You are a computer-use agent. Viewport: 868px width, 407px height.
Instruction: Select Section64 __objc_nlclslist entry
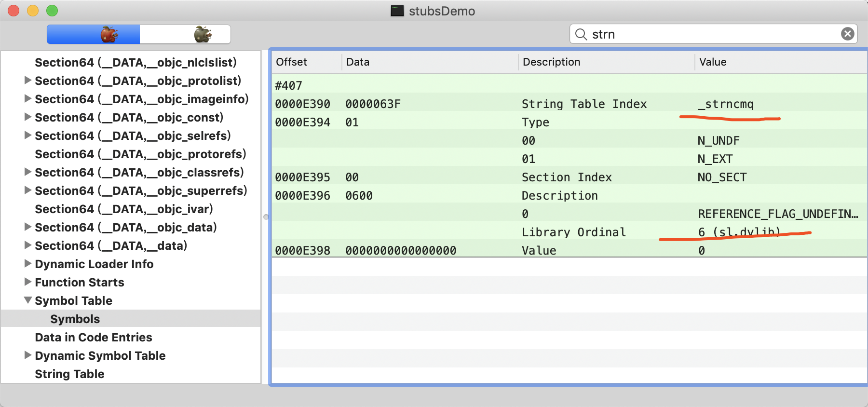(136, 62)
